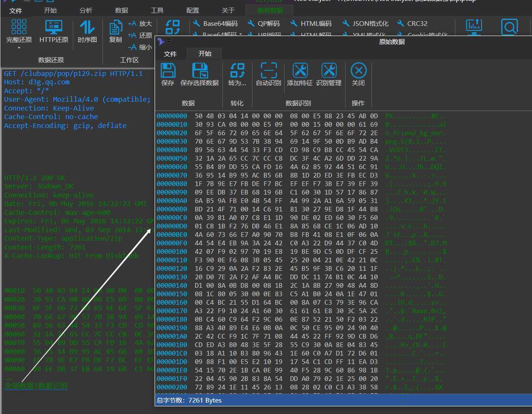Click 放大 to enlarge the text
This screenshot has height=414, width=532.
140,24
